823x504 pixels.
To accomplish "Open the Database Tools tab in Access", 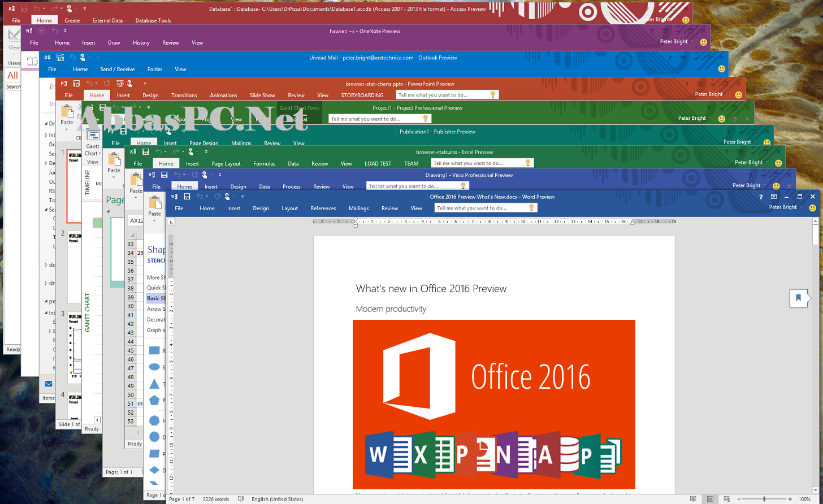I will tap(153, 21).
